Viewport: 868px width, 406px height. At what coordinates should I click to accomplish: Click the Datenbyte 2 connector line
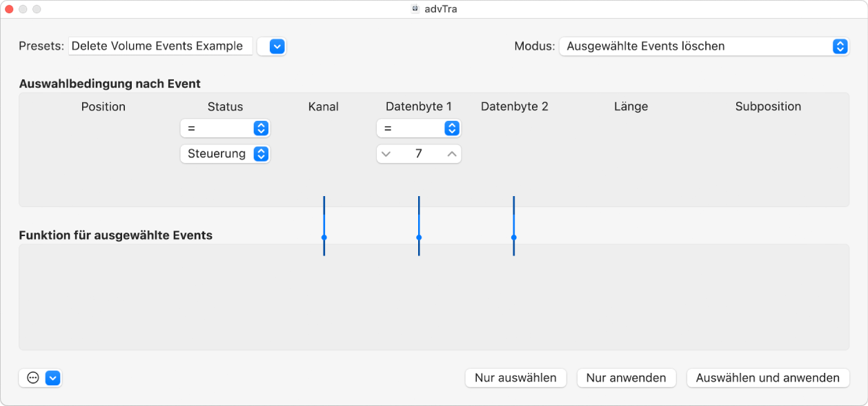coord(513,238)
